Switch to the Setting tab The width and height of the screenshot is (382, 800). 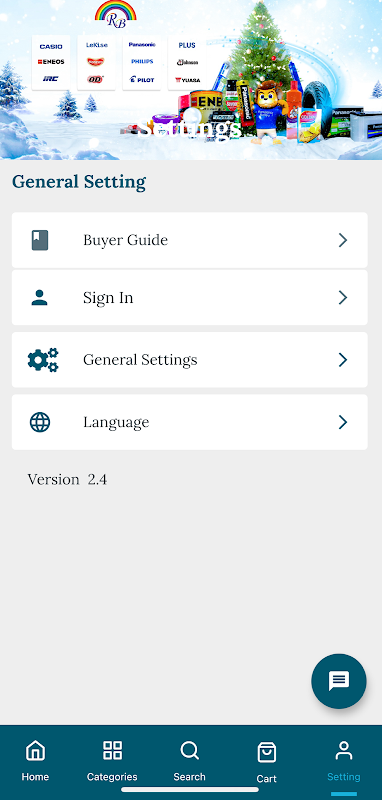tap(344, 761)
